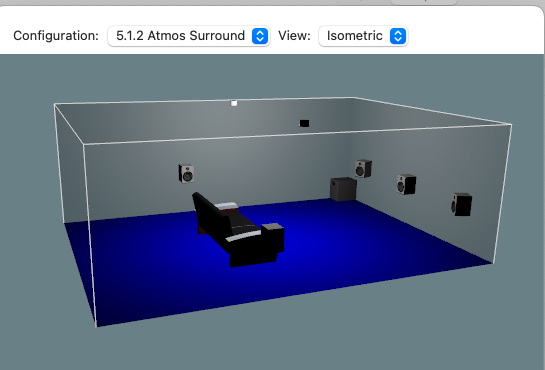Select the middle of three right-wall speakers

(x=406, y=184)
